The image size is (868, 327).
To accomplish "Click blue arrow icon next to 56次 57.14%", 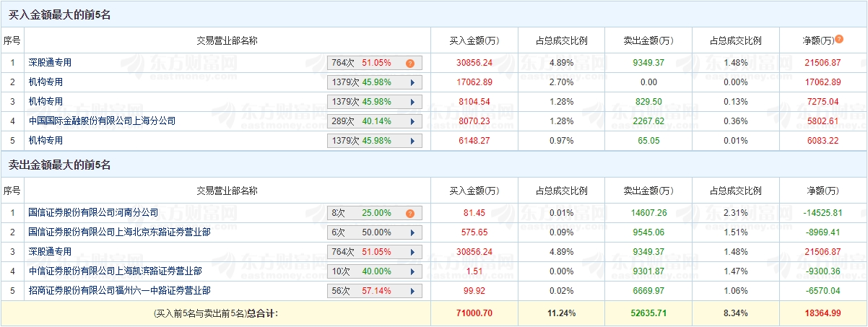I will click(412, 291).
